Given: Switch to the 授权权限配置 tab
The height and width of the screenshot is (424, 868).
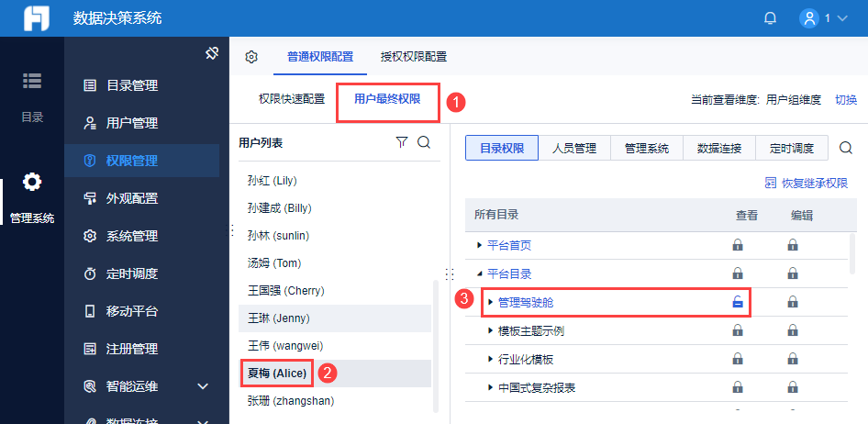Looking at the screenshot, I should click(414, 57).
